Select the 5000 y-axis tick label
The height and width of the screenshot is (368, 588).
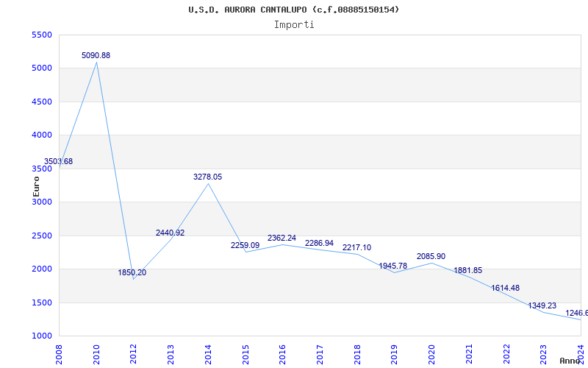pyautogui.click(x=42, y=68)
